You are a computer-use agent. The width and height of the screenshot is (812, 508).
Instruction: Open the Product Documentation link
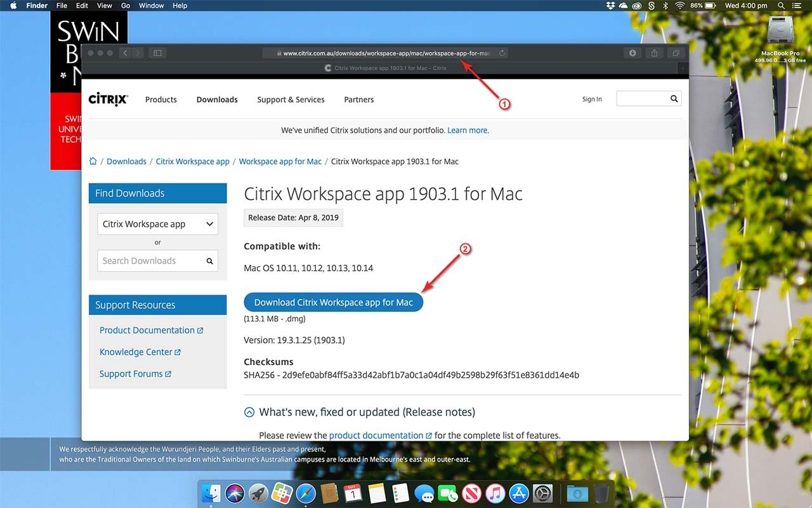pyautogui.click(x=147, y=330)
